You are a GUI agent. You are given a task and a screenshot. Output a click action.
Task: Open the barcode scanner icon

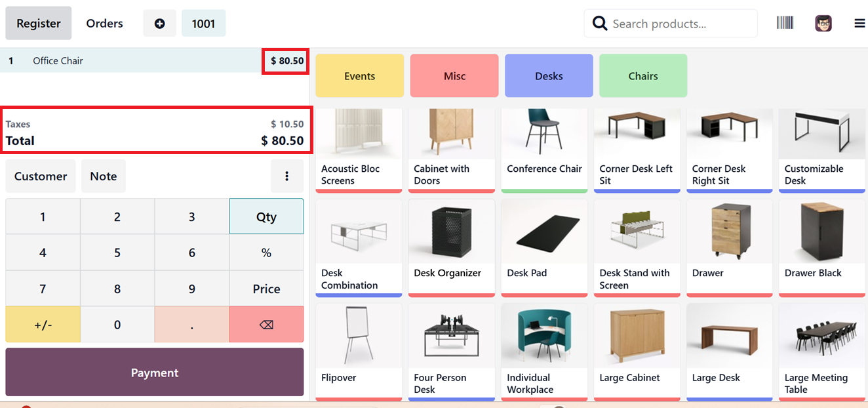785,23
